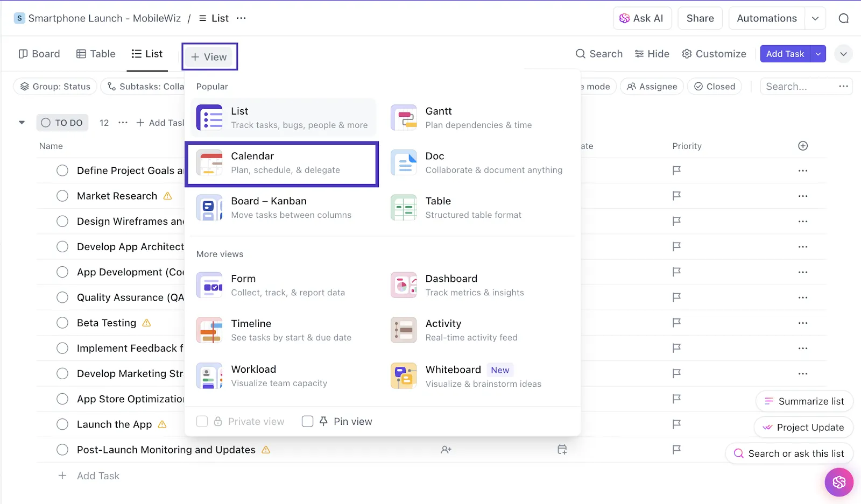The height and width of the screenshot is (504, 861).
Task: Enable the Private view checkbox
Action: point(202,421)
